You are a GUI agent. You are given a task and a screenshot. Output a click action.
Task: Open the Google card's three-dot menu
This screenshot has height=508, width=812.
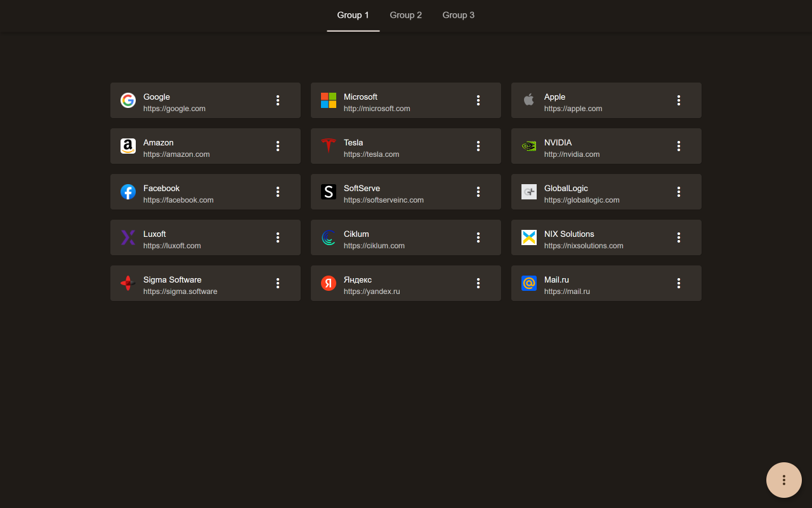click(x=278, y=100)
